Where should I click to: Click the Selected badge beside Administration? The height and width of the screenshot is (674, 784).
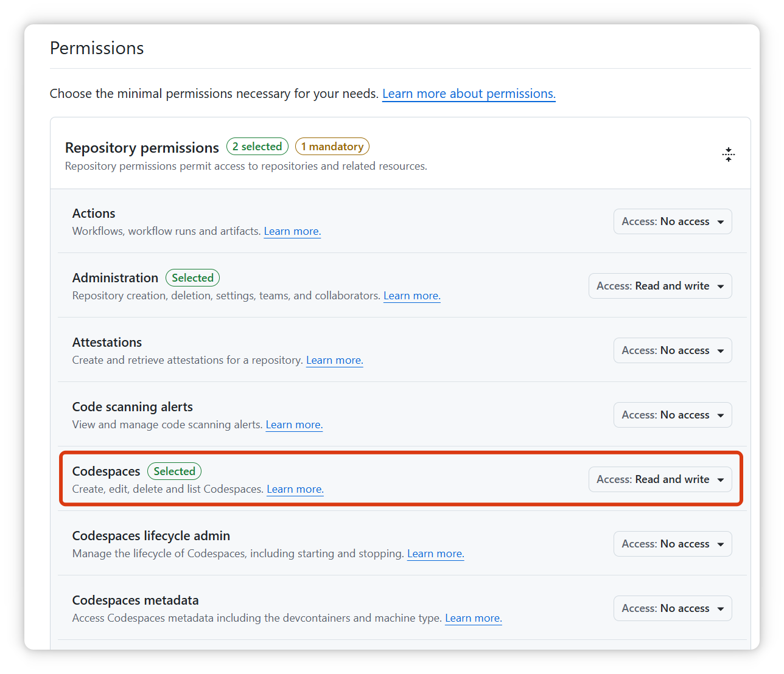[192, 278]
